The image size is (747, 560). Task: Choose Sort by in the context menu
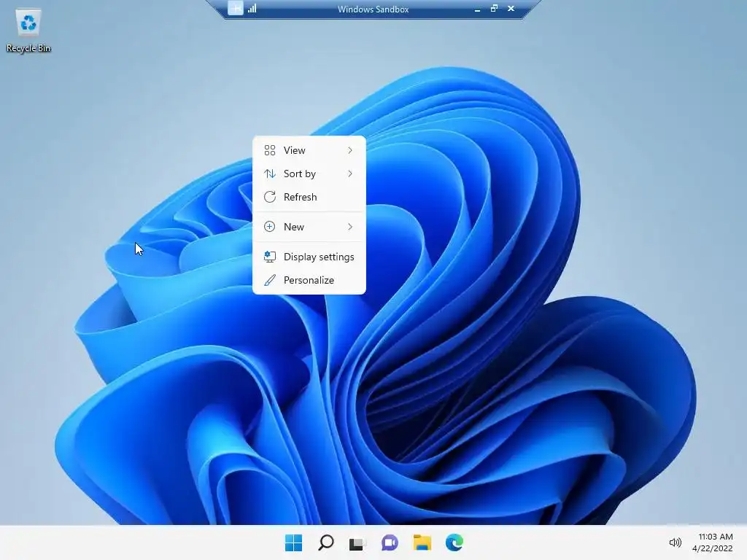(309, 174)
